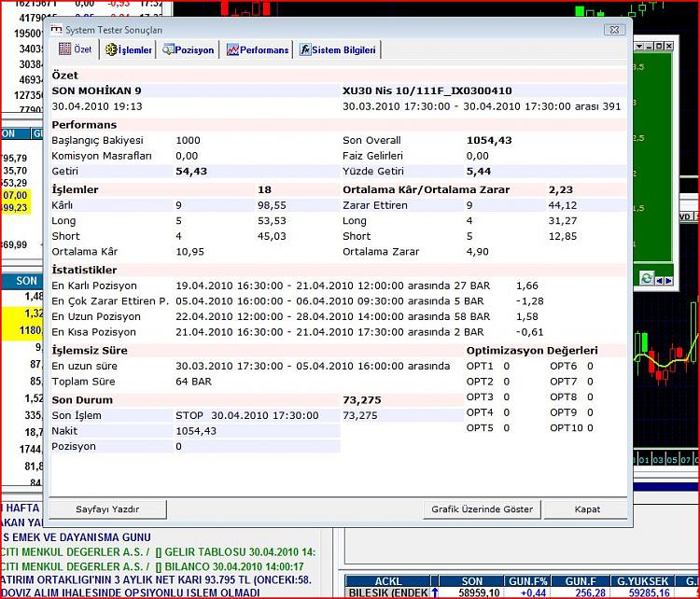Close the green chart window
Viewport: 700px width, 599px height.
click(x=669, y=46)
